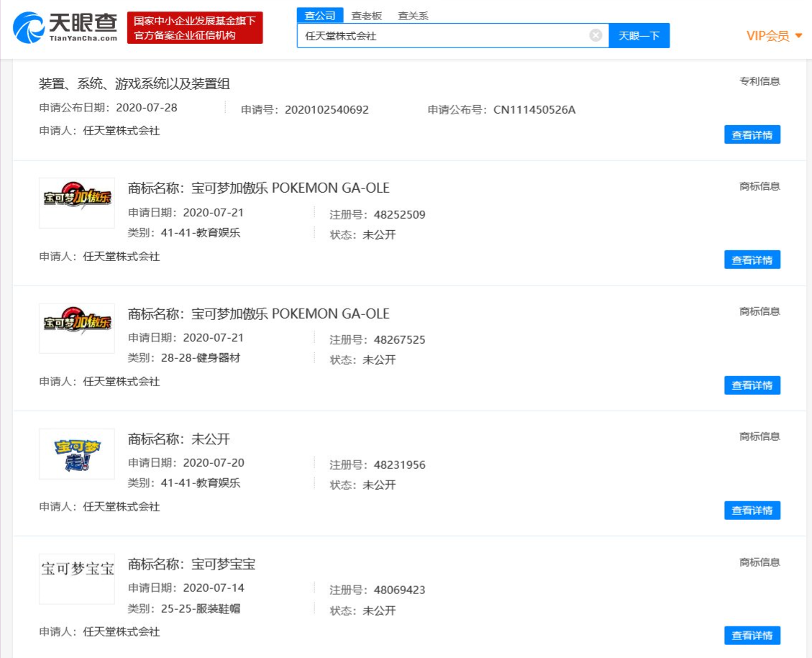The height and width of the screenshot is (658, 812).
Task: Click applicant 任天堂株式会社 in the patent entry
Action: pyautogui.click(x=121, y=131)
